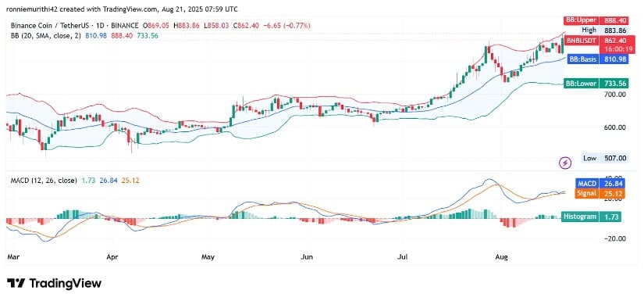This screenshot has height=301, width=644.
Task: Select the Signal 25.12 value label
Action: pyautogui.click(x=599, y=193)
